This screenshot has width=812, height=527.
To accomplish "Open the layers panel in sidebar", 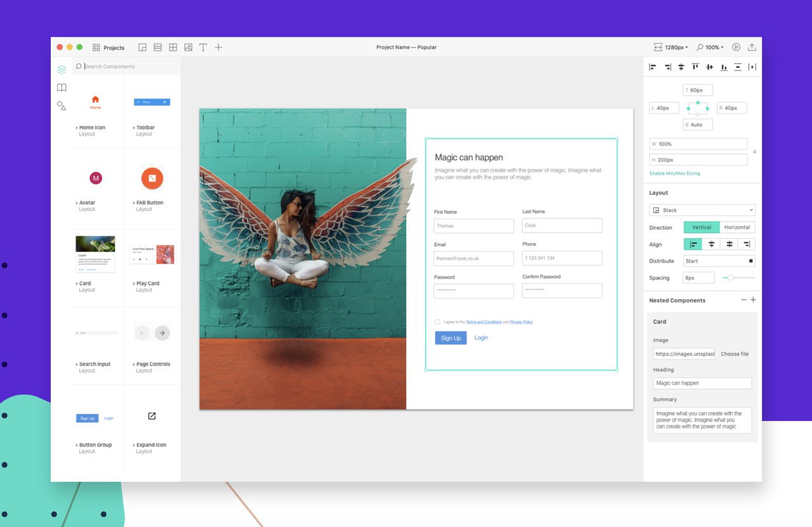I will (62, 70).
